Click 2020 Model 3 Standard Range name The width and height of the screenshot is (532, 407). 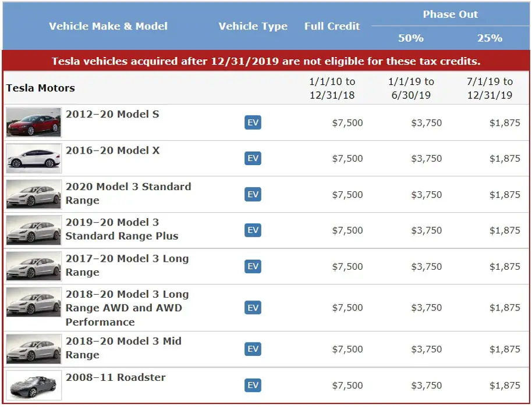click(128, 193)
